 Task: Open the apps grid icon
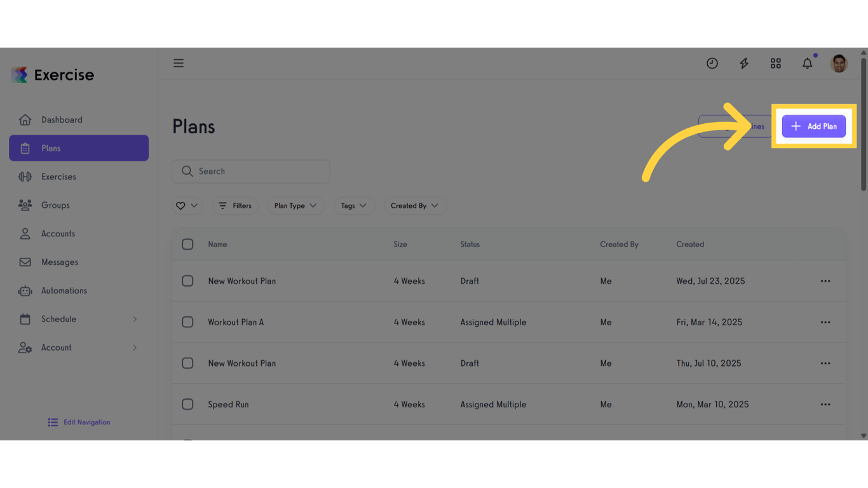click(x=776, y=63)
